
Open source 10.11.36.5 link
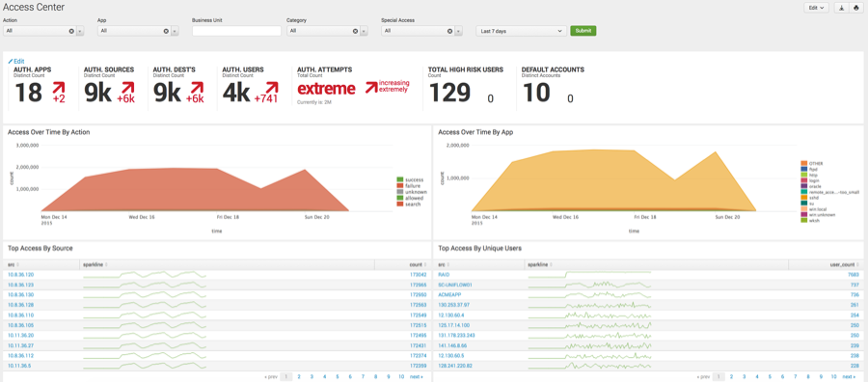[20, 366]
